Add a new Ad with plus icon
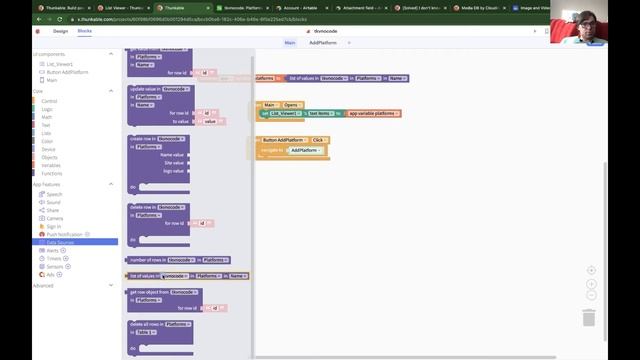 60,275
